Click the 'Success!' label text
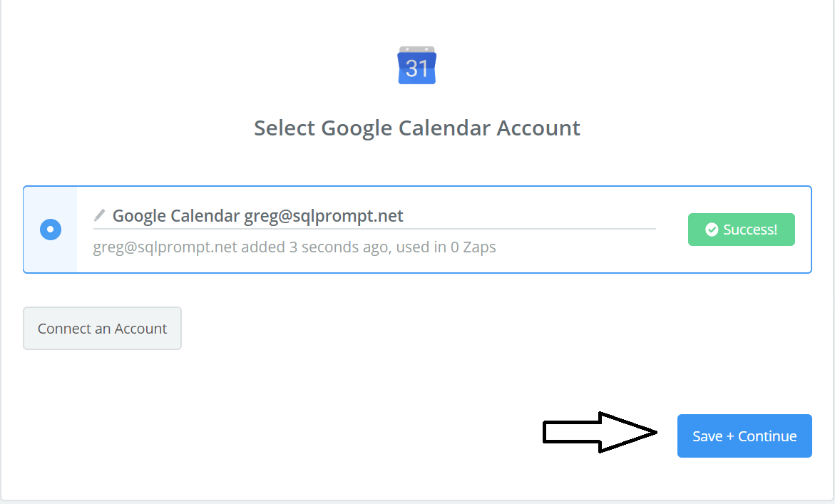 [x=750, y=230]
